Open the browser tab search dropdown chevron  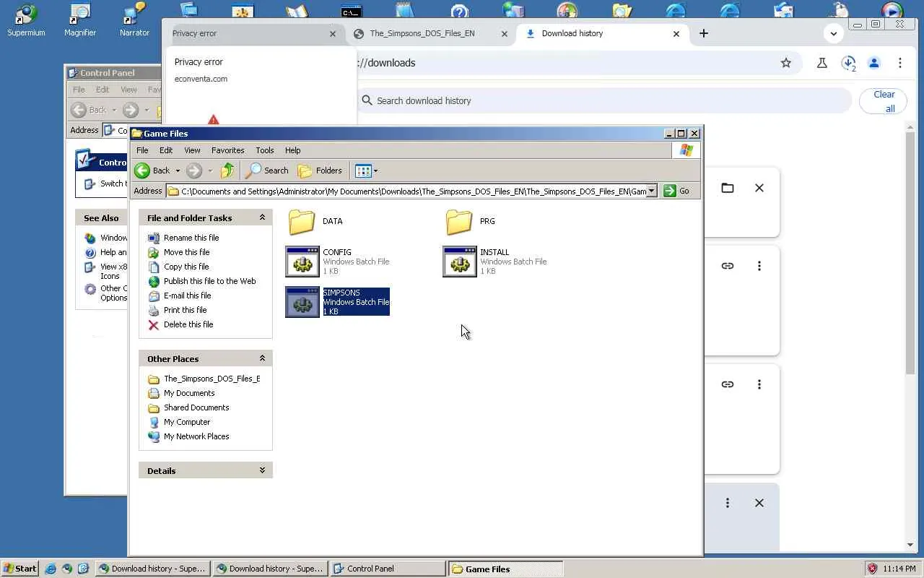[834, 33]
